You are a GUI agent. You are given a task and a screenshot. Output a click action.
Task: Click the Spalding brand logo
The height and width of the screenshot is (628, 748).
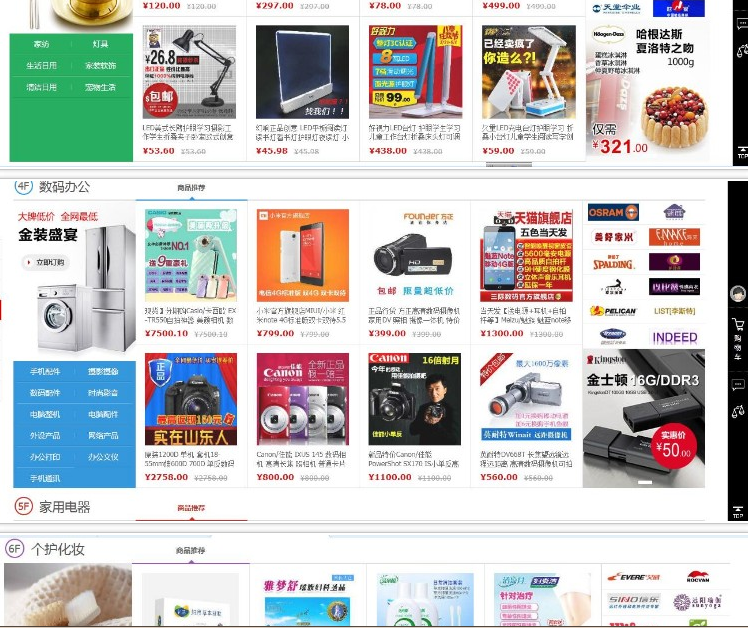click(613, 262)
